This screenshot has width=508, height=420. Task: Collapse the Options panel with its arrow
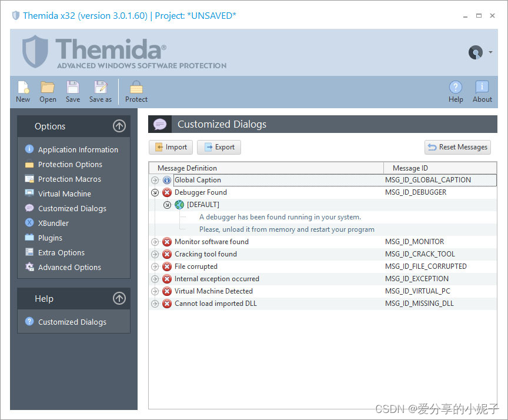point(119,126)
